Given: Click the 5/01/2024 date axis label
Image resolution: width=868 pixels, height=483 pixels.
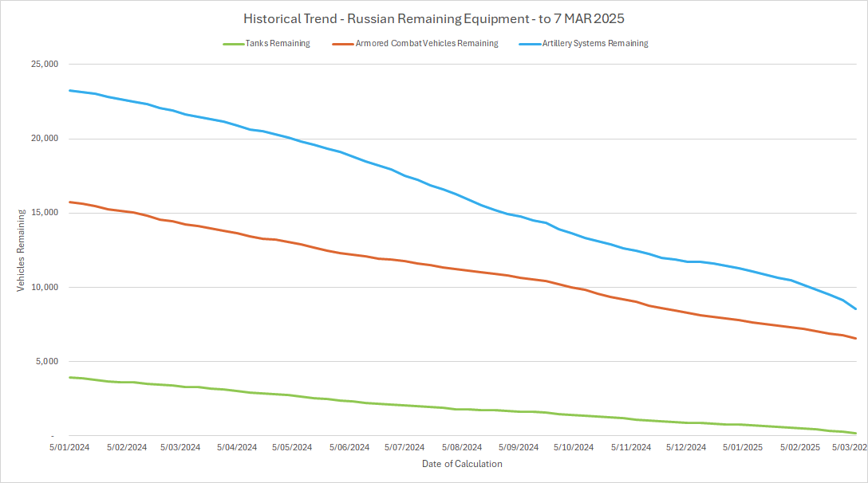Looking at the screenshot, I should [71, 448].
